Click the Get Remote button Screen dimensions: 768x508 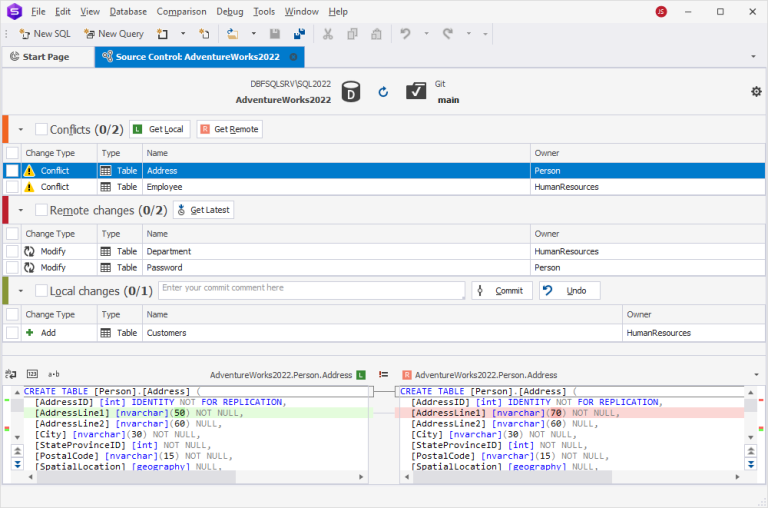tap(230, 129)
